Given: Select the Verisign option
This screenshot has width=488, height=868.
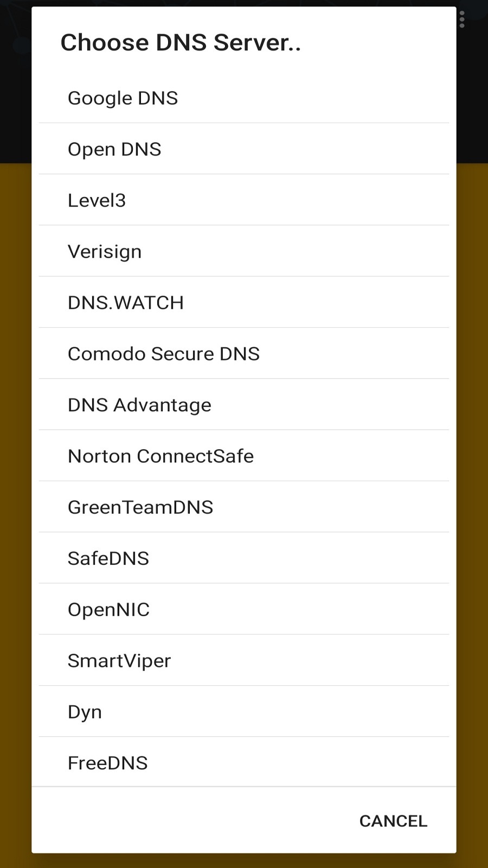Looking at the screenshot, I should pyautogui.click(x=244, y=251).
